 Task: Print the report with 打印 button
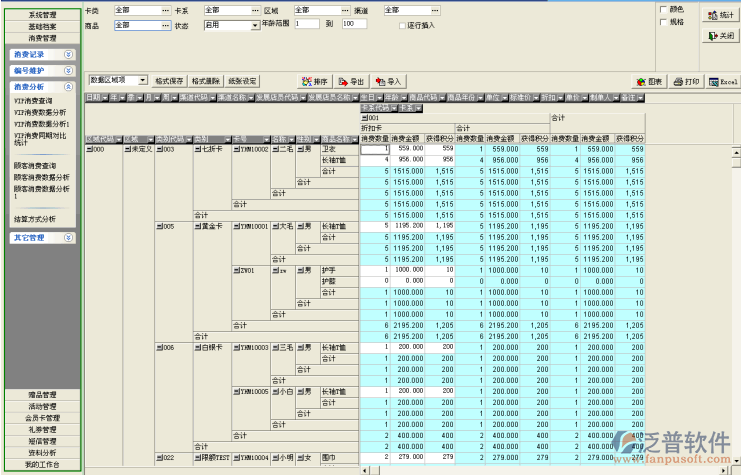[686, 81]
